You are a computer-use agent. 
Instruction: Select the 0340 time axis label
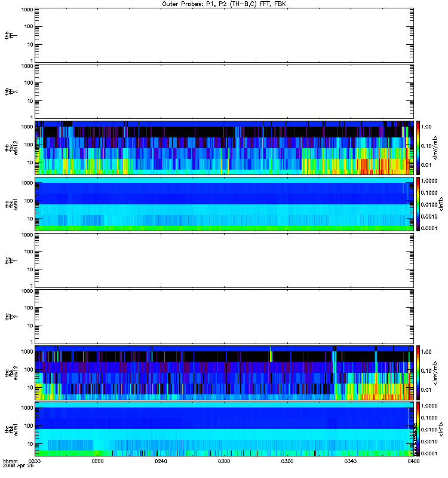pyautogui.click(x=351, y=461)
